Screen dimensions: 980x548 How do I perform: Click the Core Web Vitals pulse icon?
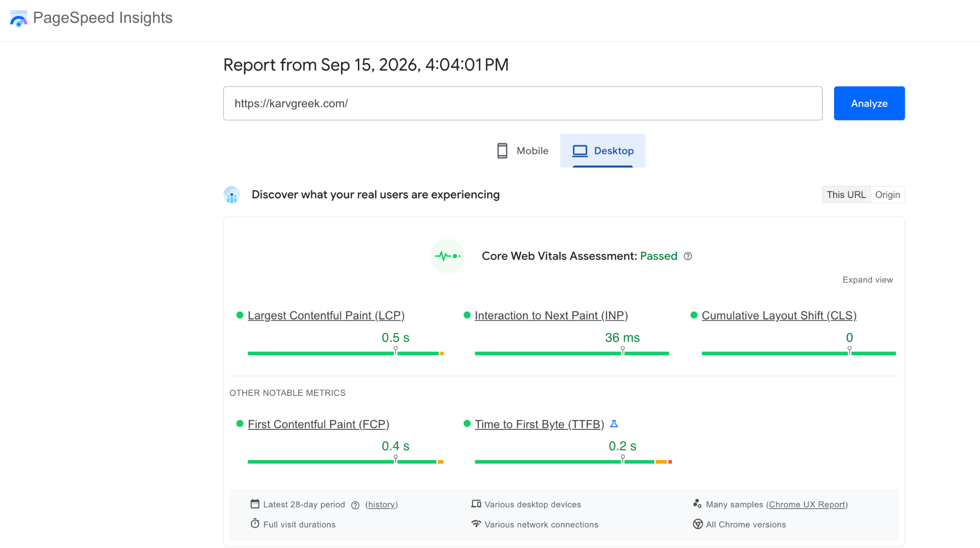click(x=448, y=256)
